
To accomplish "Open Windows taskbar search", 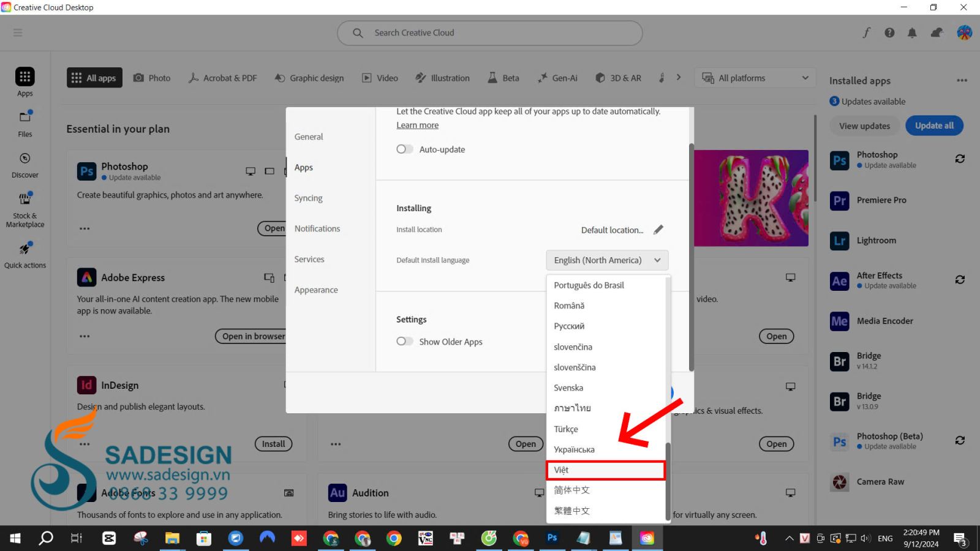I will click(x=46, y=538).
